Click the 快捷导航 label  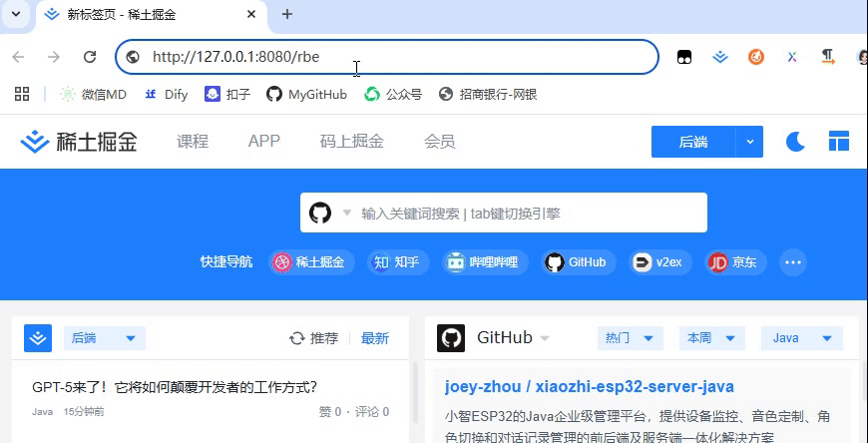(226, 262)
